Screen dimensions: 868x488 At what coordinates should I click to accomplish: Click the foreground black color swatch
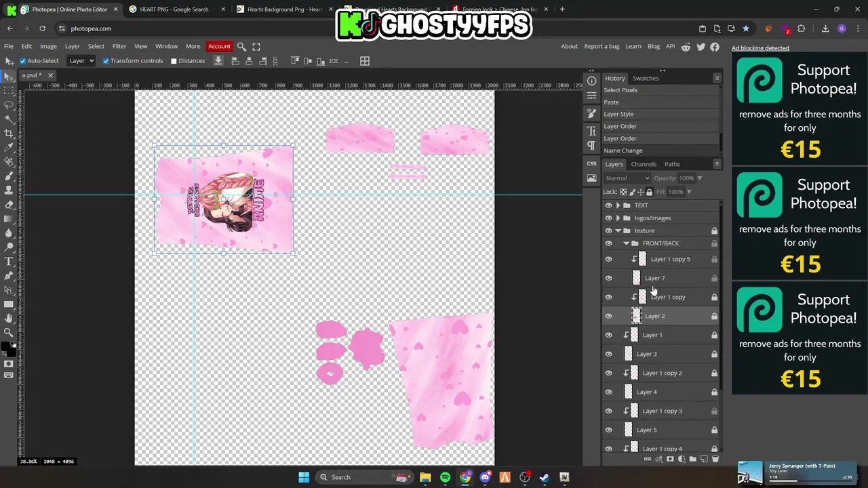click(6, 347)
